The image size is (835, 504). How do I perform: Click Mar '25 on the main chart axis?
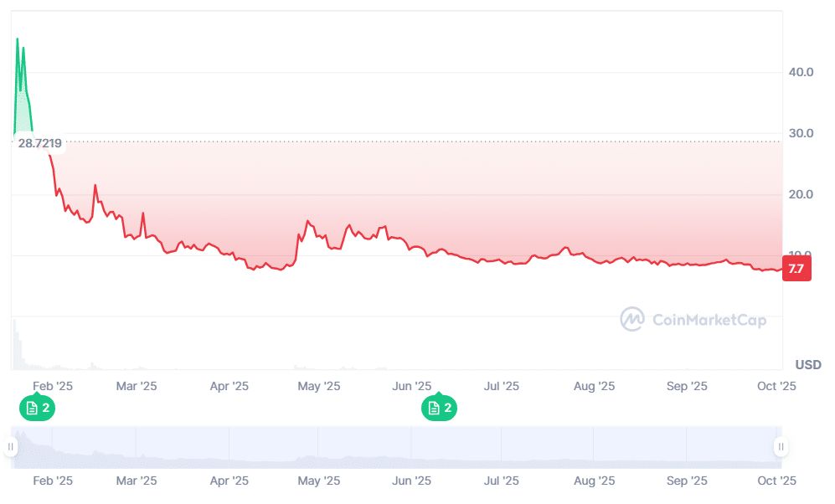click(x=137, y=386)
